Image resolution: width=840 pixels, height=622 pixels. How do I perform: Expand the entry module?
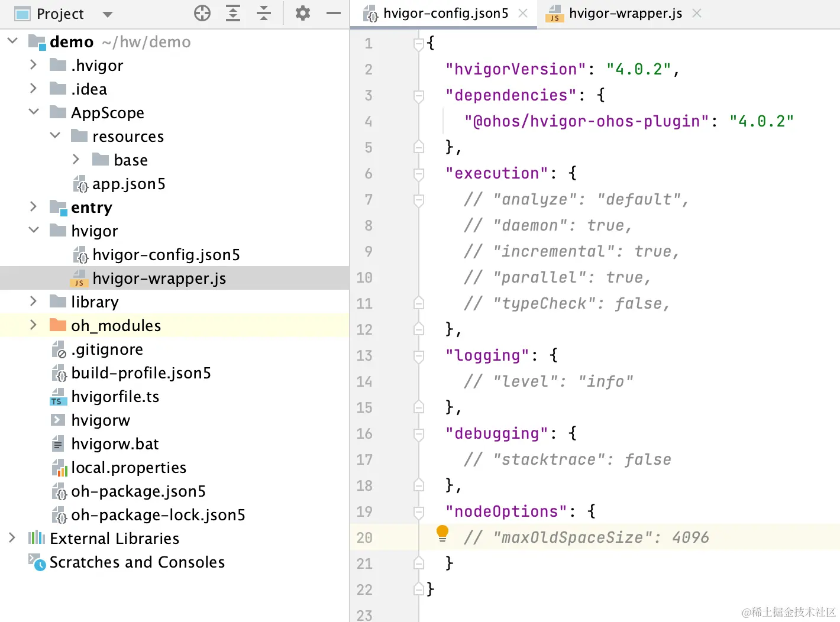click(33, 206)
